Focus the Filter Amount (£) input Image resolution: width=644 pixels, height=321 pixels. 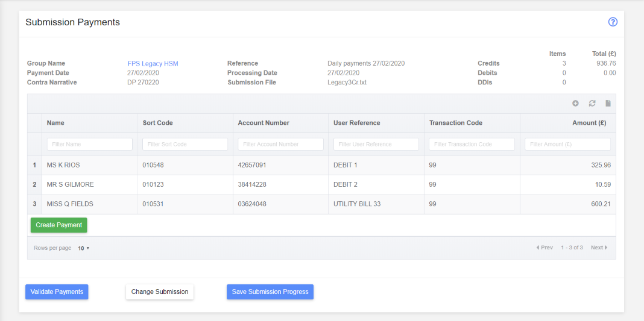tap(567, 145)
